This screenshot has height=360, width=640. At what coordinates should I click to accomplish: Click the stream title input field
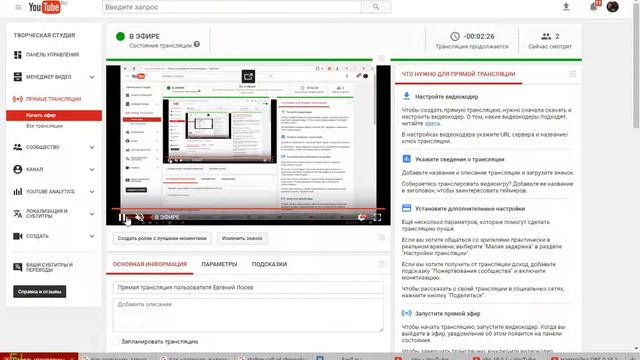[x=248, y=287]
